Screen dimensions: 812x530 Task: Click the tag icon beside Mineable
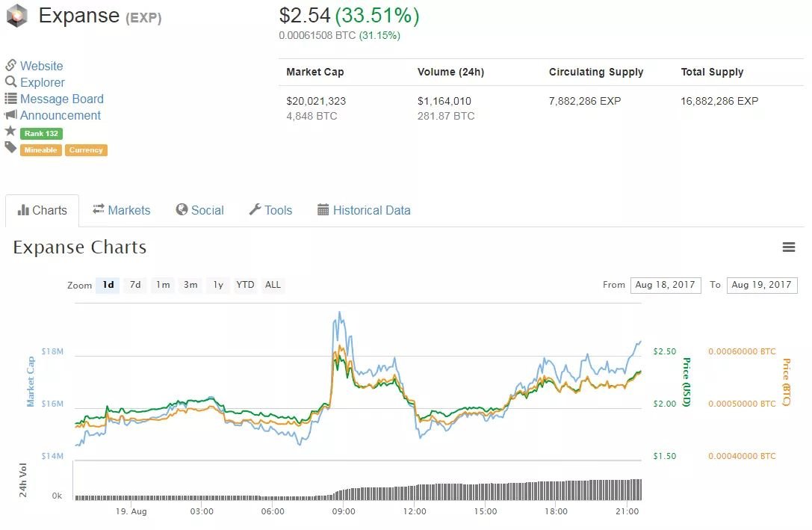10,148
